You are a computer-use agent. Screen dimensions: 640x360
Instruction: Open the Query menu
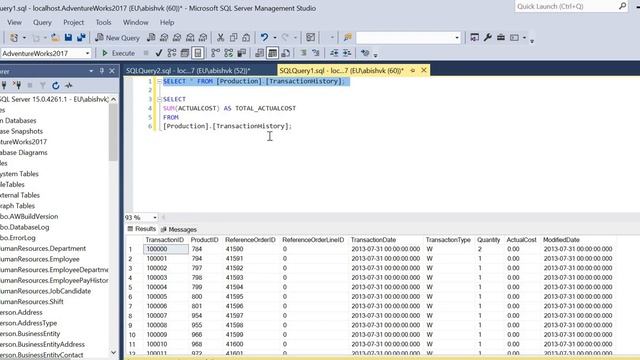42,22
